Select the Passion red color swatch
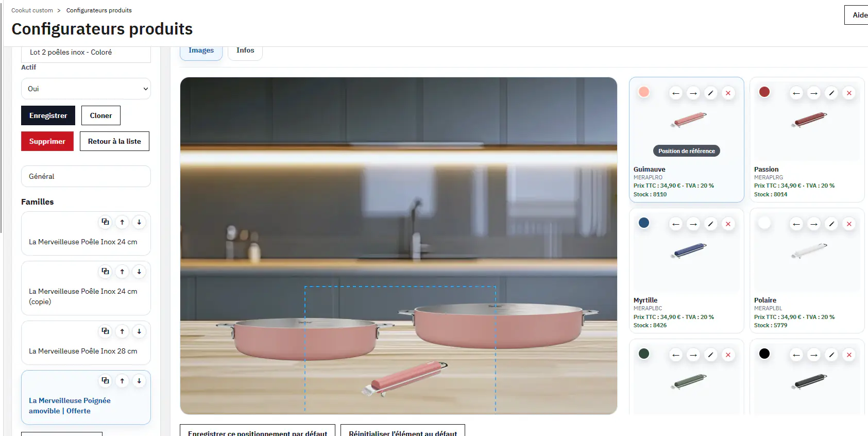 (764, 92)
